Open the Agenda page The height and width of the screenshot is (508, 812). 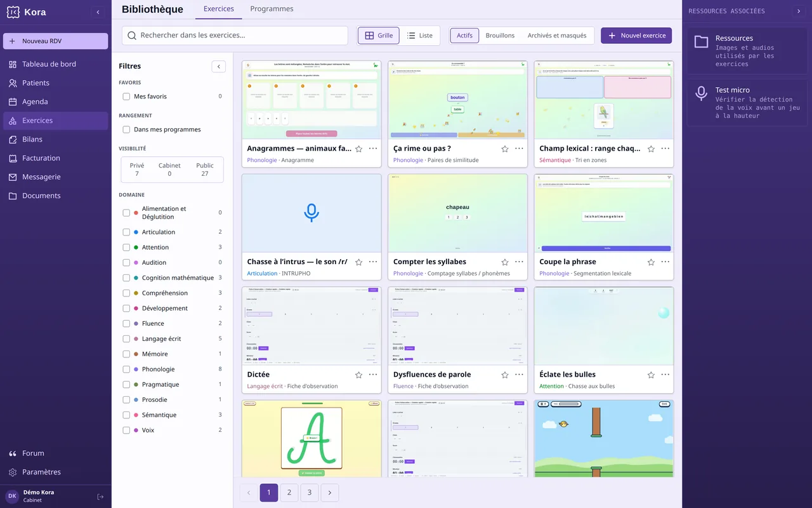click(x=56, y=102)
